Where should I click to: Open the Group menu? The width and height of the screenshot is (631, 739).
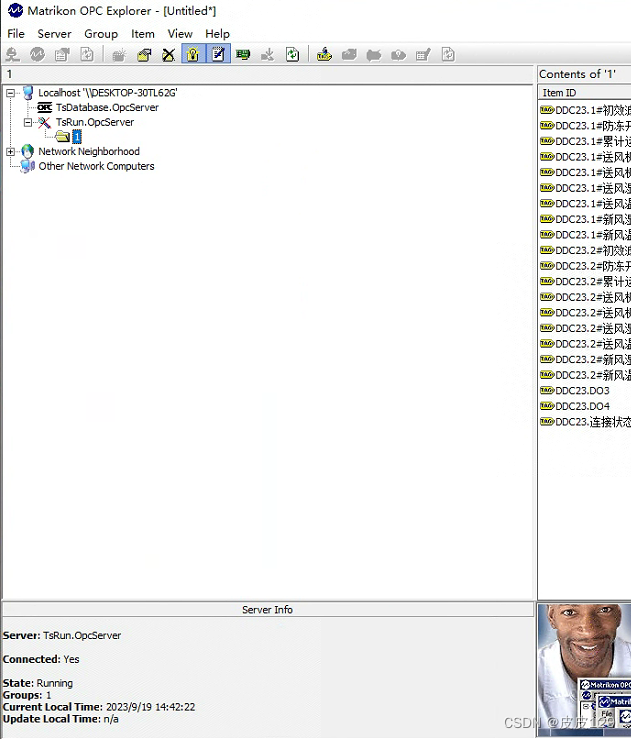[x=101, y=34]
